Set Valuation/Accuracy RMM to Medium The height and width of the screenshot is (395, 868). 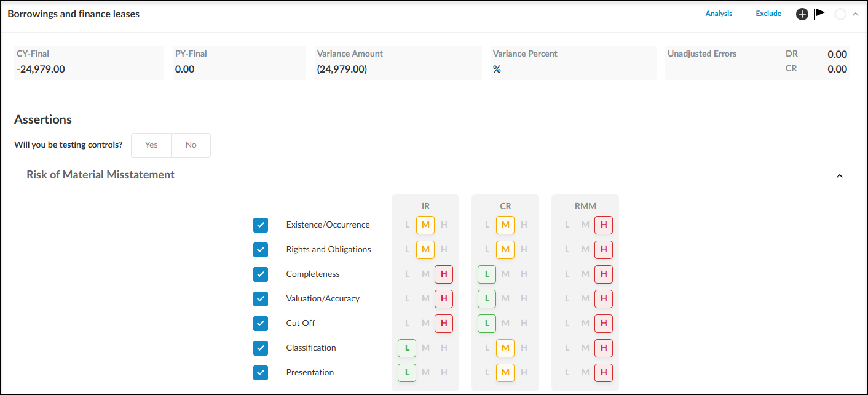coord(585,299)
